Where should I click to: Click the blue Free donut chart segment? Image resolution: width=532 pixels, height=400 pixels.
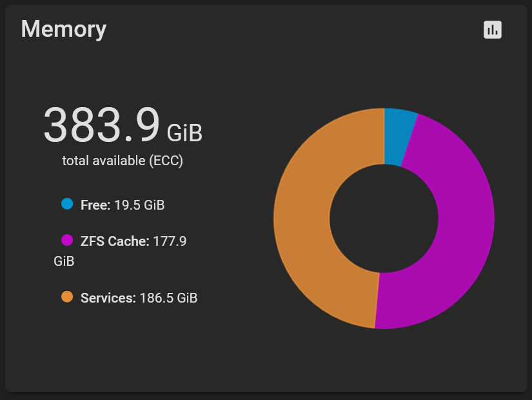(398, 136)
